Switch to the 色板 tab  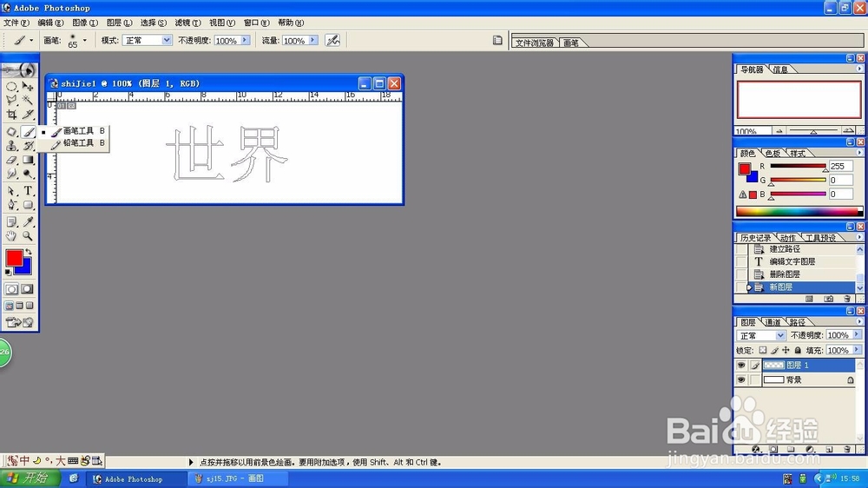[773, 154]
